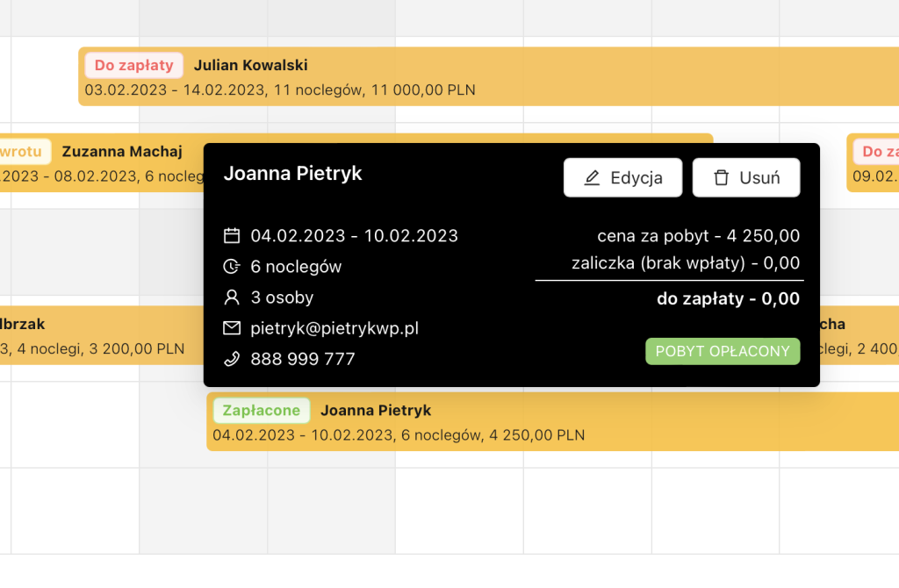The height and width of the screenshot is (588, 899).
Task: Click the Joanna Pietryk popup title
Action: [292, 174]
